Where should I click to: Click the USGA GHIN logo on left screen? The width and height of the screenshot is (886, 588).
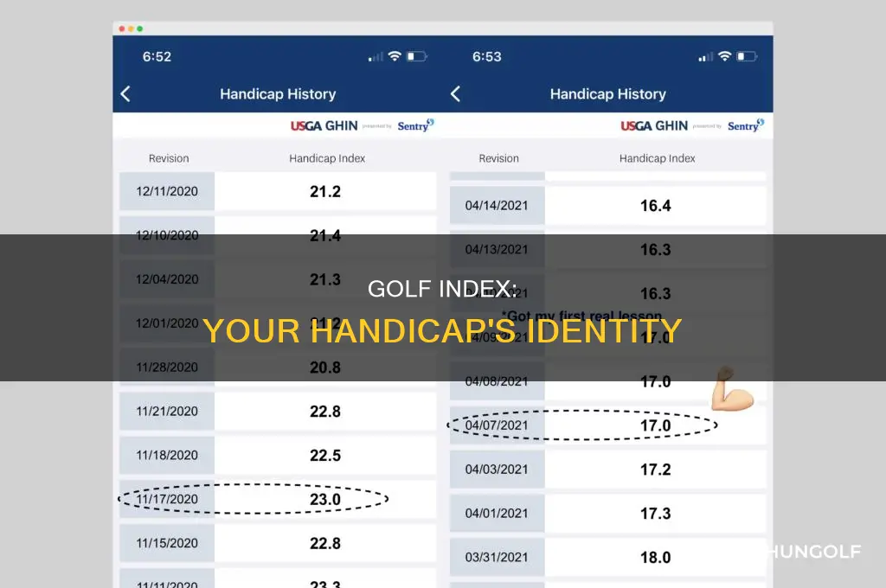(x=324, y=126)
